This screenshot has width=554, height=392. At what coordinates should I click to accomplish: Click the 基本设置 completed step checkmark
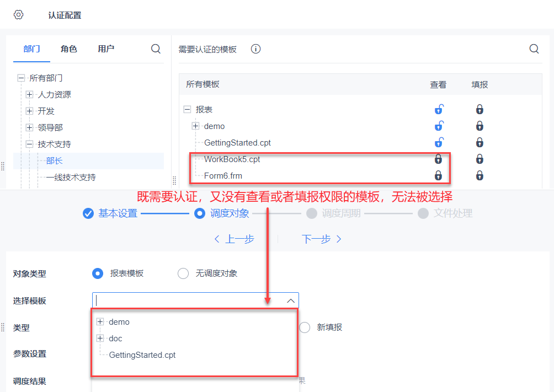88,213
